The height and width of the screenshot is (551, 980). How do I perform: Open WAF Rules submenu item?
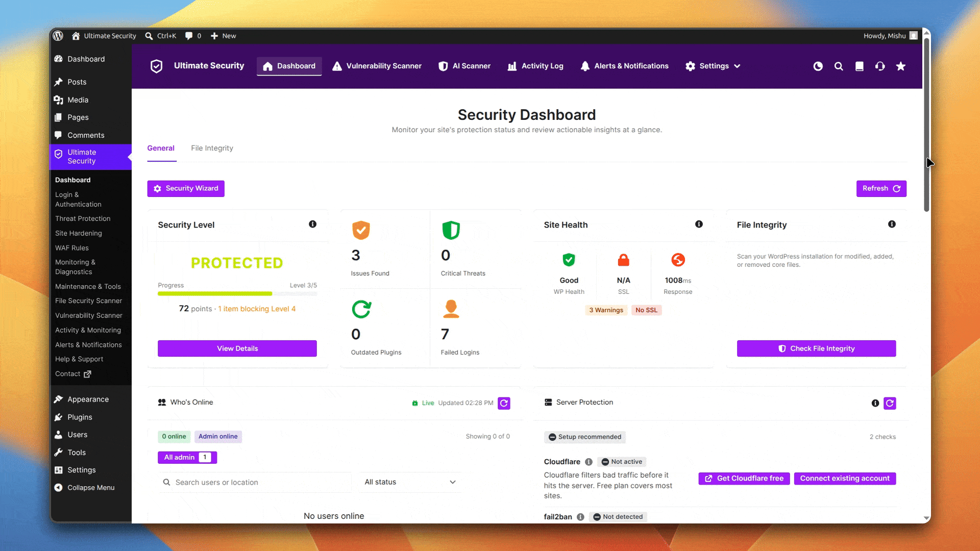(x=72, y=248)
